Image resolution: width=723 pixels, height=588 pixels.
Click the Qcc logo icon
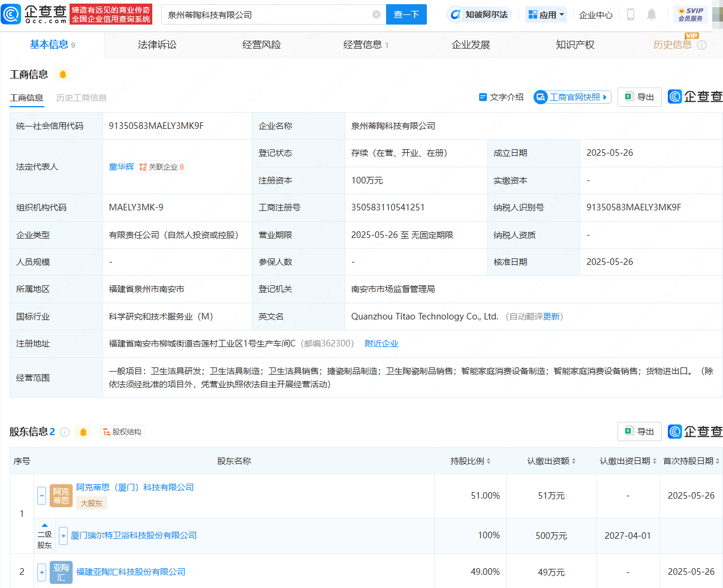pyautogui.click(x=12, y=14)
